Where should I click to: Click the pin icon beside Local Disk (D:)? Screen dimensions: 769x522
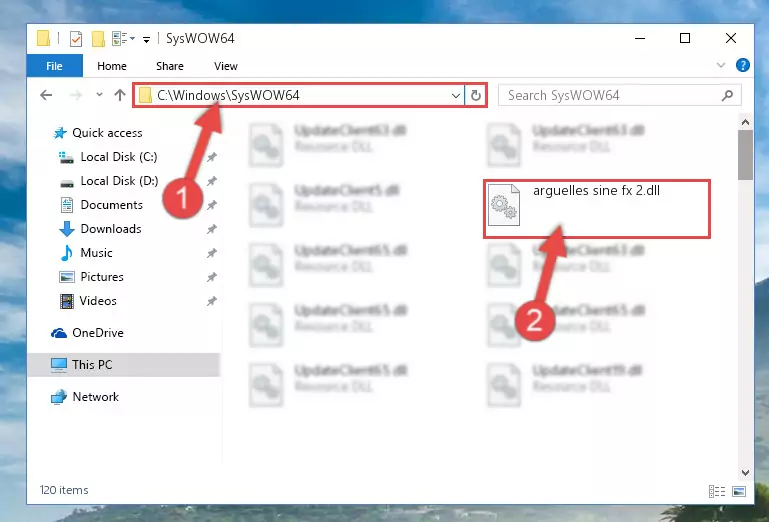(211, 181)
